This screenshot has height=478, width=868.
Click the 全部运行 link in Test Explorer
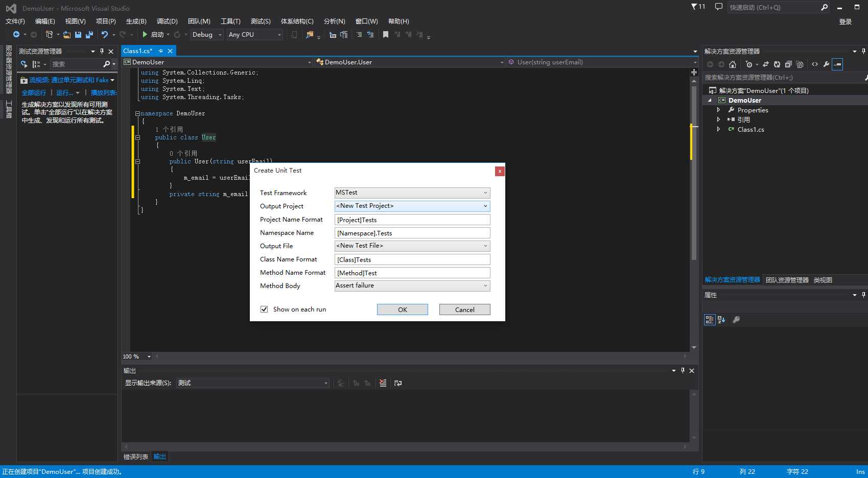(34, 92)
